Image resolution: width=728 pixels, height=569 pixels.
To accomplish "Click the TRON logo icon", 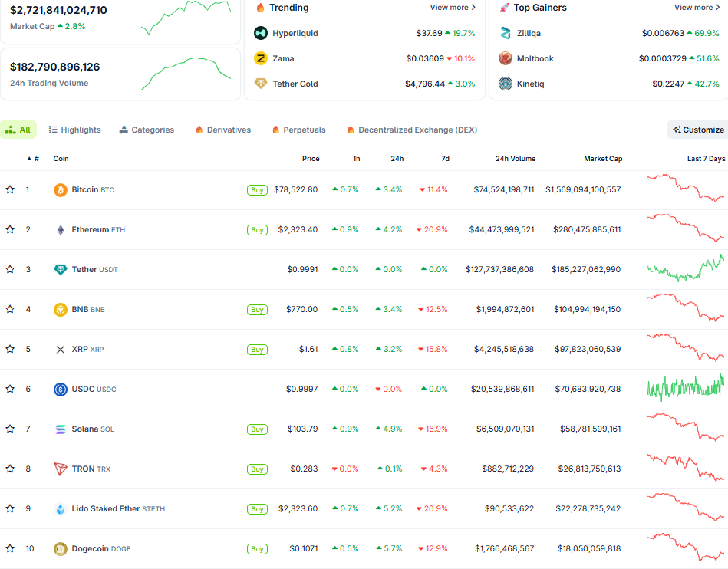I will (x=60, y=469).
